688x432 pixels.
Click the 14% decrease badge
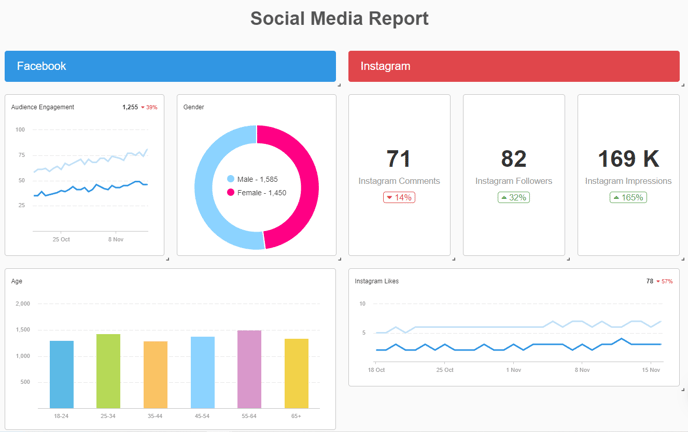(399, 197)
